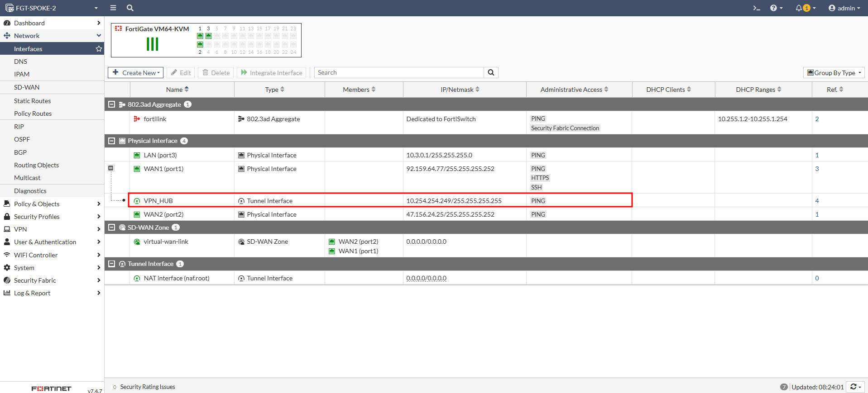The height and width of the screenshot is (393, 868).
Task: Toggle the sidebar hamburger menu
Action: 113,8
